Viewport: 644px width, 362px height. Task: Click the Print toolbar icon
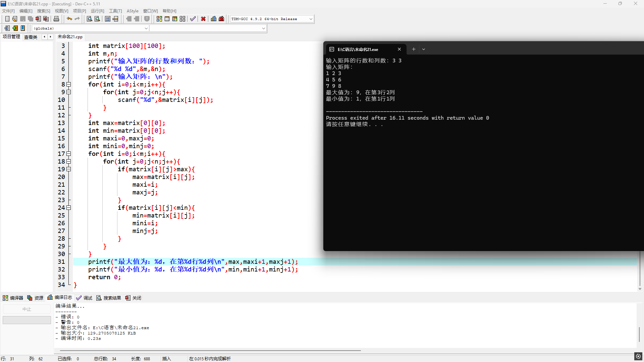pyautogui.click(x=56, y=19)
